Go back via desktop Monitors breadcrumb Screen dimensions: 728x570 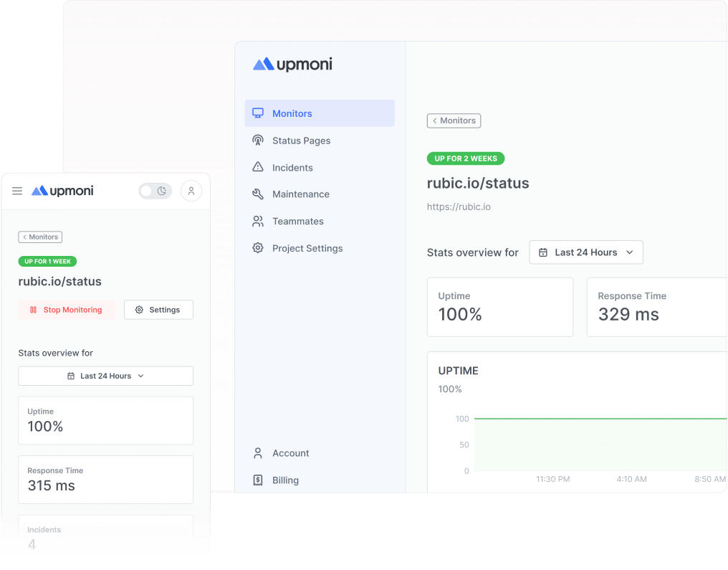point(454,120)
